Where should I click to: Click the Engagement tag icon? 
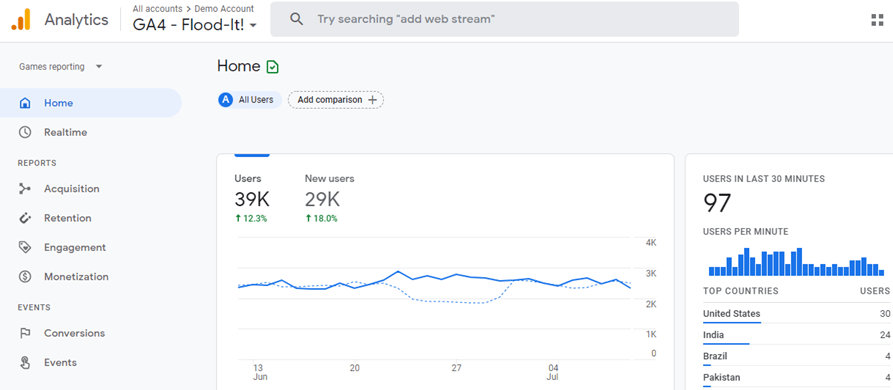[24, 247]
